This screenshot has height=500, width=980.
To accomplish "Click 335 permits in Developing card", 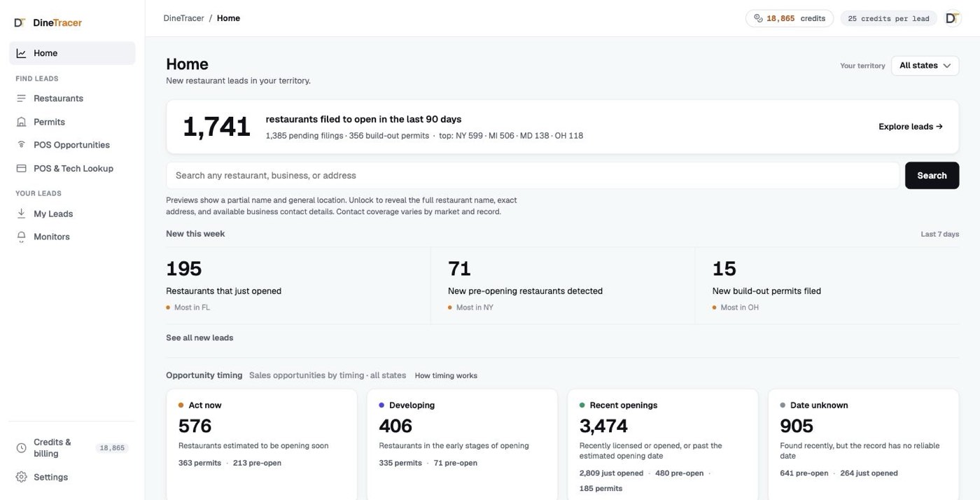I will click(x=400, y=463).
